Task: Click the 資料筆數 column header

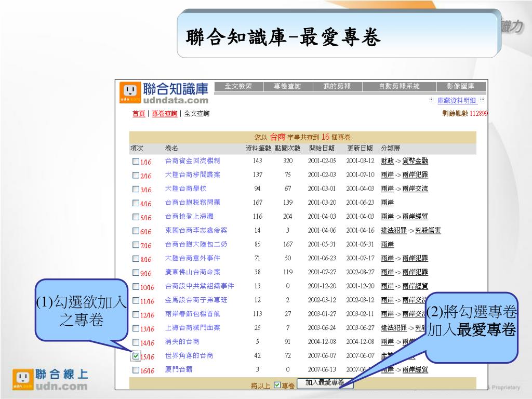Action: (x=258, y=148)
